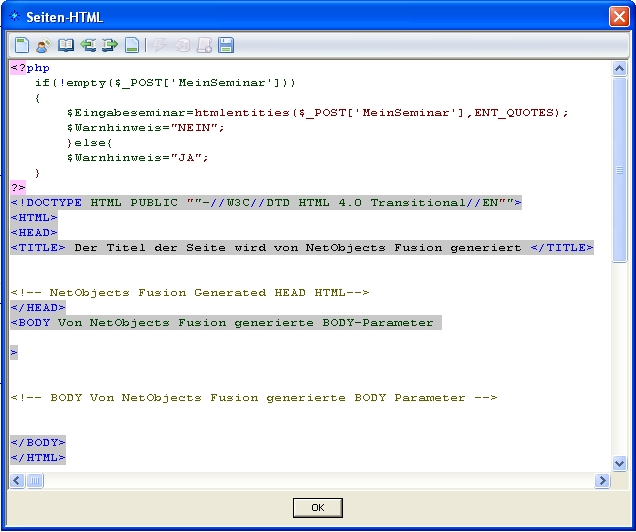Click the grayed lightning bolt icon

161,45
